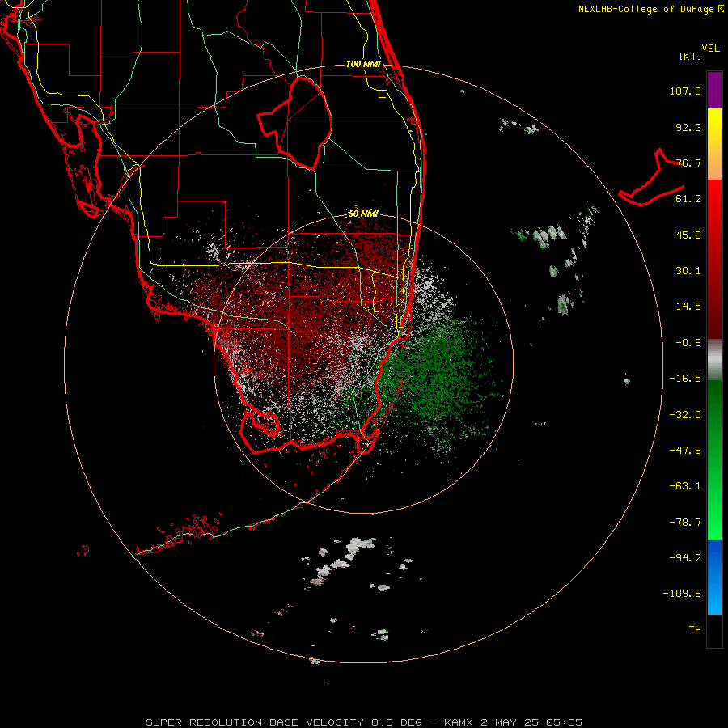Select the -16.5 legend value
728x728 pixels.
coord(685,379)
